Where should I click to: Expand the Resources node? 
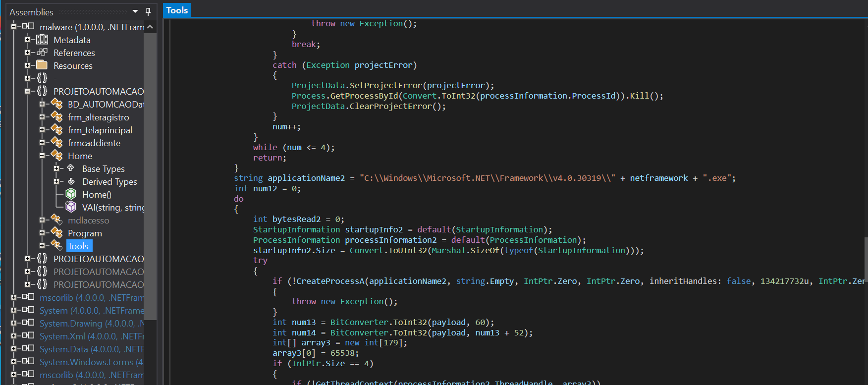coord(28,65)
